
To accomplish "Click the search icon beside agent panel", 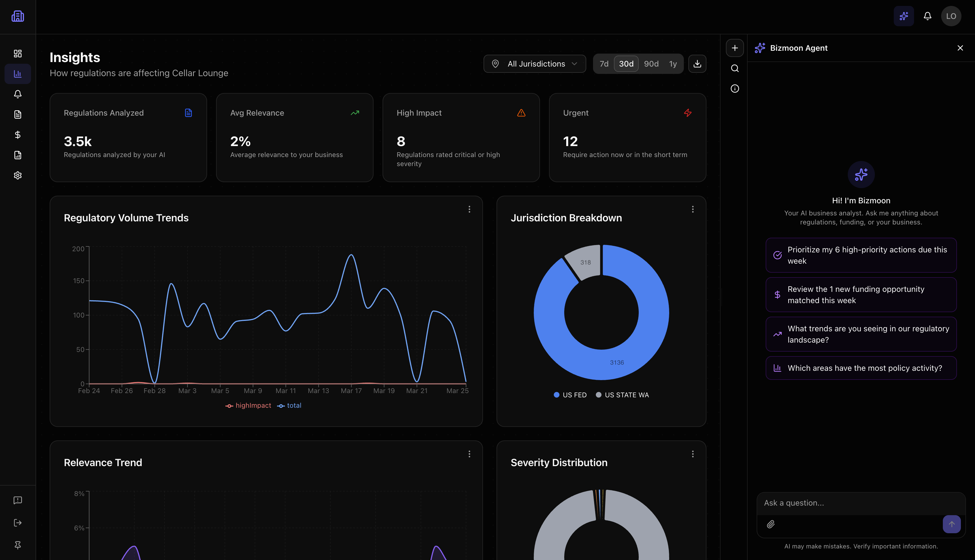I will click(735, 69).
